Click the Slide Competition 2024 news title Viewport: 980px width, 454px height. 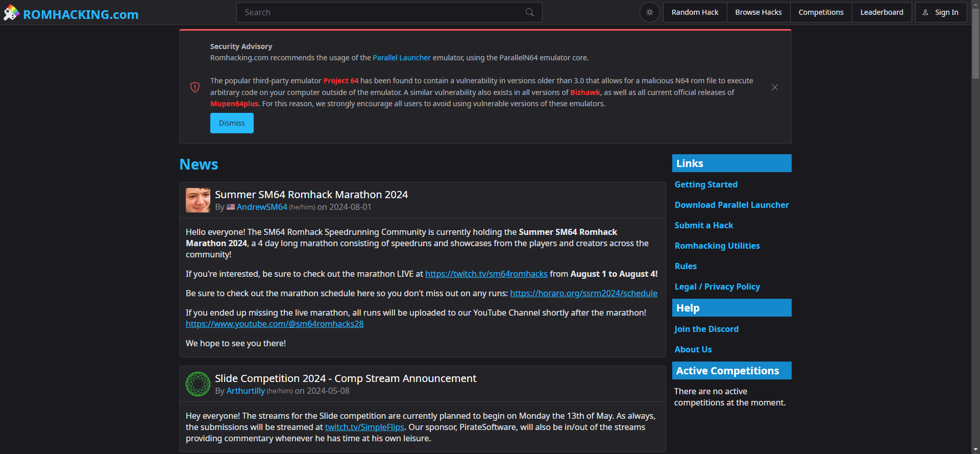[346, 378]
